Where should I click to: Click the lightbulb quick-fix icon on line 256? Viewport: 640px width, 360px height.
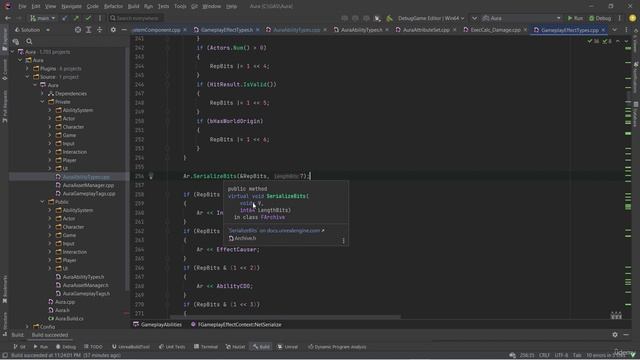[x=151, y=176]
